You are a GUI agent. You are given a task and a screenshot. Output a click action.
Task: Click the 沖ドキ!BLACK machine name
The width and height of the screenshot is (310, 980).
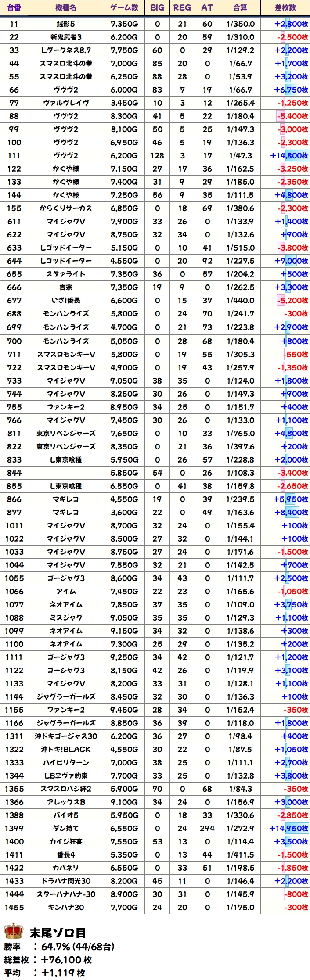coord(66,750)
